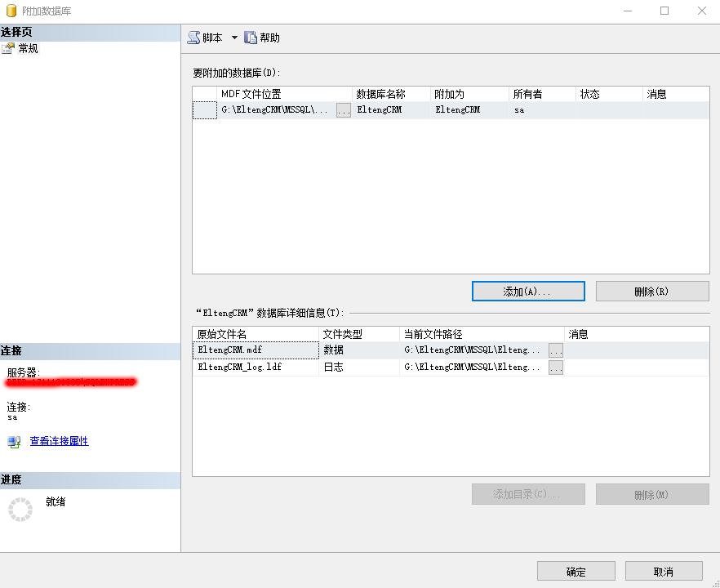Click the 所有者 sa owner cell
Screen dimensions: 720x588
(x=541, y=110)
